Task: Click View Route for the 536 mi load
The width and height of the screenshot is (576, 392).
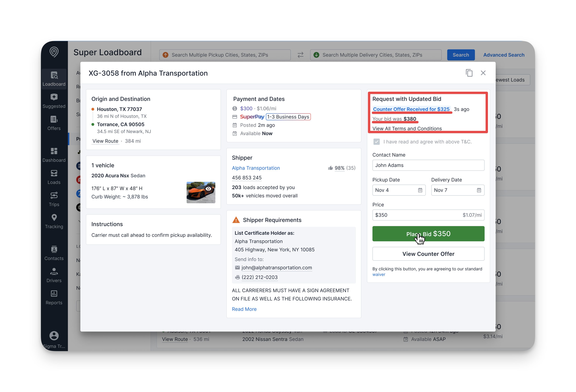Action: (175, 339)
